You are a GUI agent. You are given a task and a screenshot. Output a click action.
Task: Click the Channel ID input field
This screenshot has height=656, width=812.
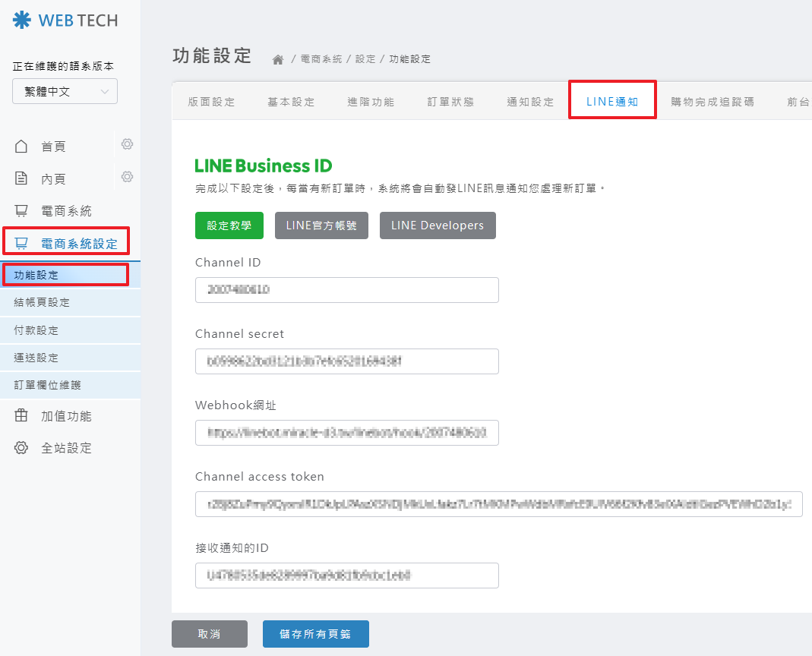point(346,290)
